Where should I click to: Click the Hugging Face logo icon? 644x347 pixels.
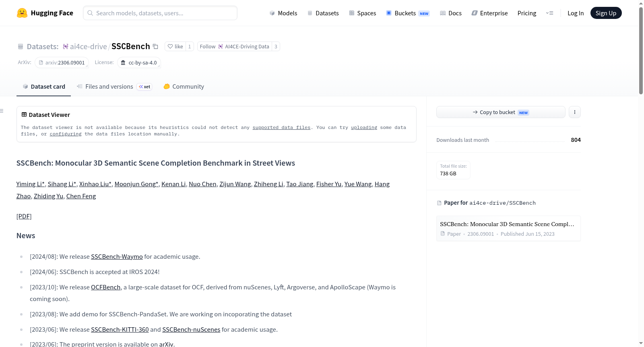click(22, 13)
